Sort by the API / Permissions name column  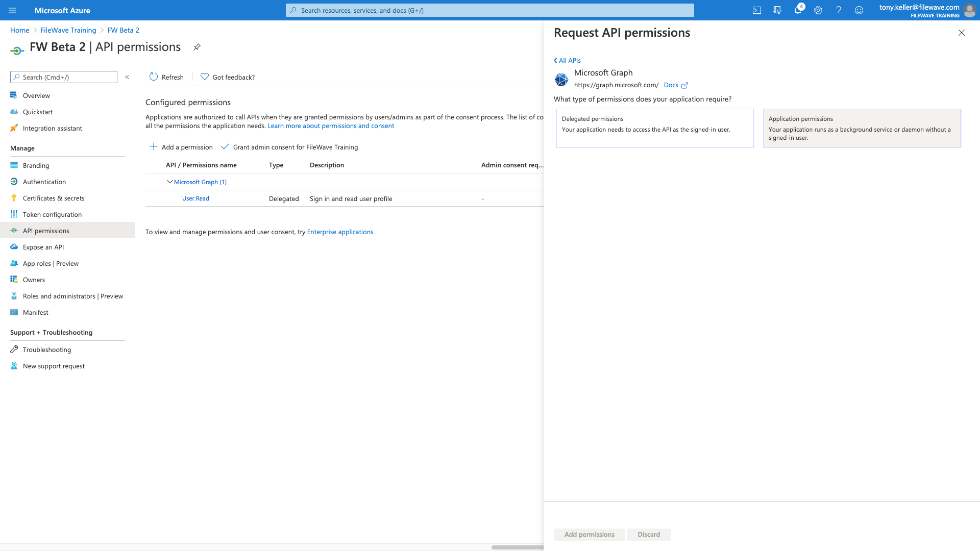point(201,165)
